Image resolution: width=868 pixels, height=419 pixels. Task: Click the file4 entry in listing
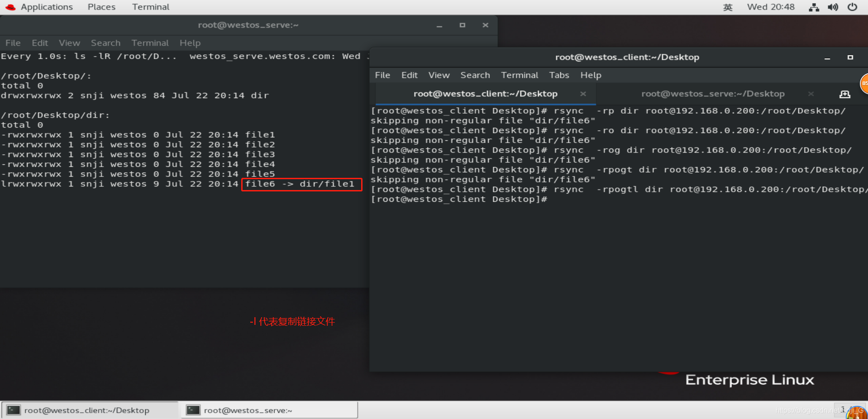(x=260, y=164)
